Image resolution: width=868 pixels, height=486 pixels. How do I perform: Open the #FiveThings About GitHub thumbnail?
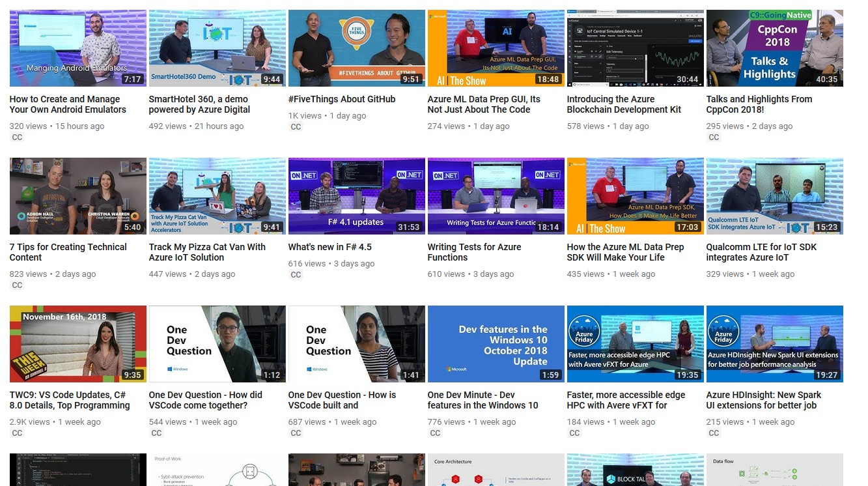click(357, 48)
